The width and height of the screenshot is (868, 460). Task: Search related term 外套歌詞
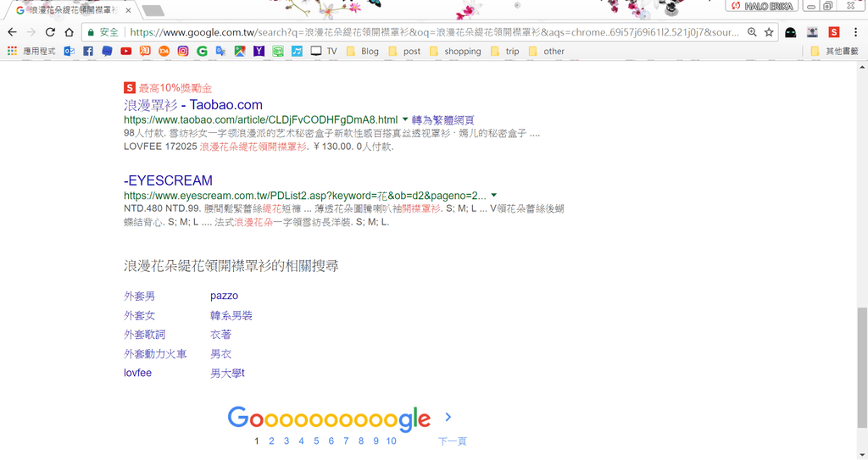coord(144,335)
